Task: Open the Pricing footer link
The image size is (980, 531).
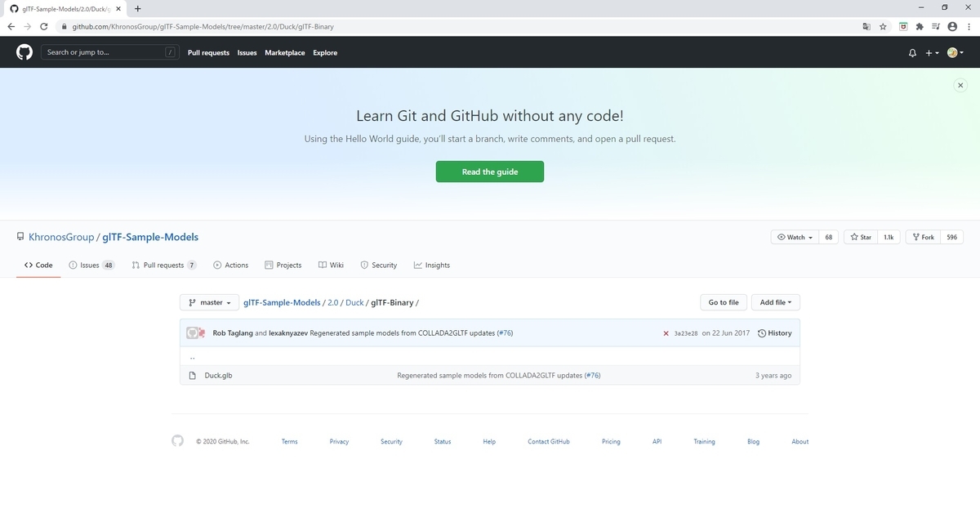Action: point(611,441)
